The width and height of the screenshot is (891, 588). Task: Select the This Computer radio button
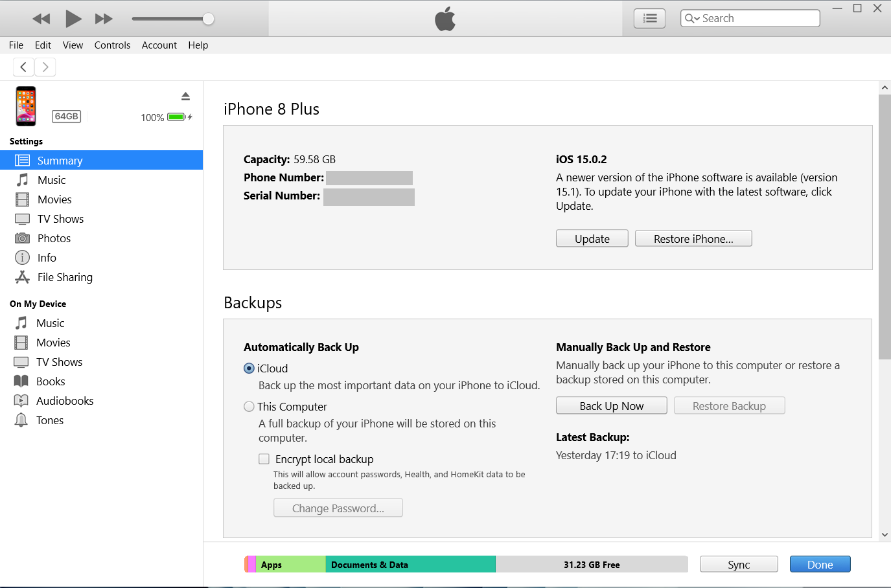coord(249,407)
